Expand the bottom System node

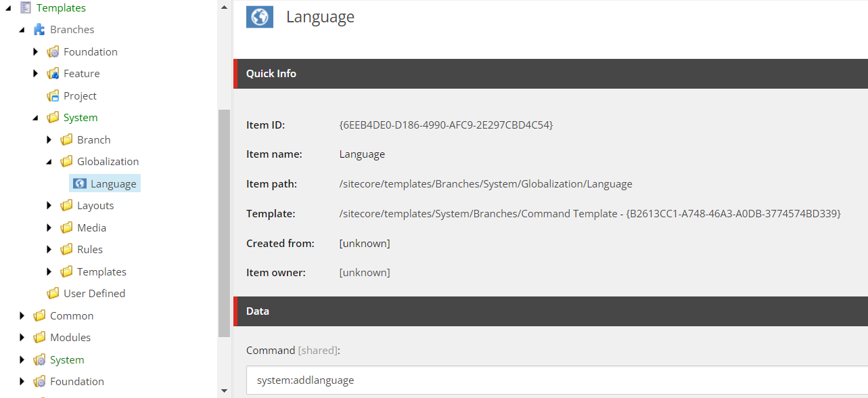coord(22,360)
